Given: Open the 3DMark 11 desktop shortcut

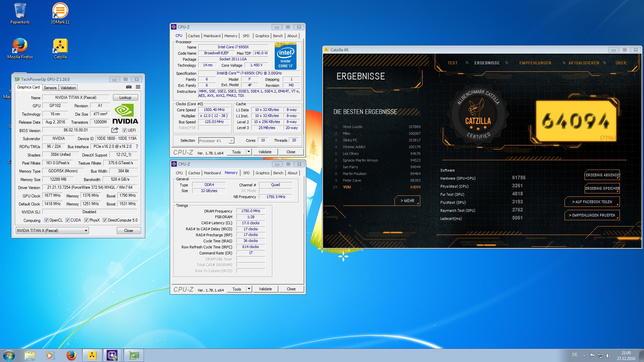Looking at the screenshot, I should click(60, 13).
